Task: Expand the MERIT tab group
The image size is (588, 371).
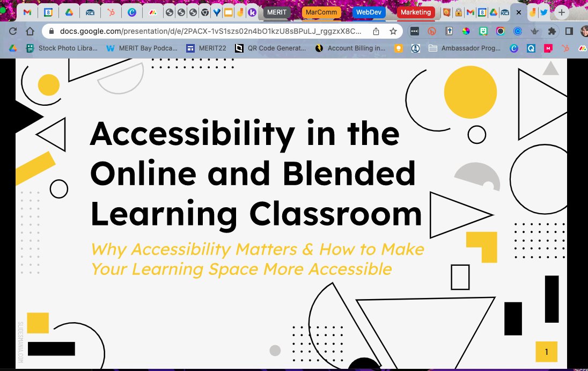Action: [277, 12]
